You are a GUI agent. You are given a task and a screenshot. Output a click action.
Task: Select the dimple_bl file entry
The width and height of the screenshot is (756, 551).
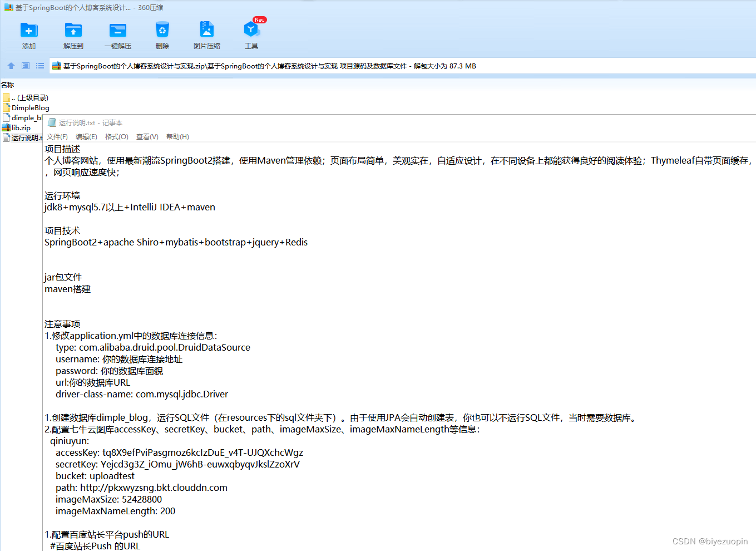(22, 117)
